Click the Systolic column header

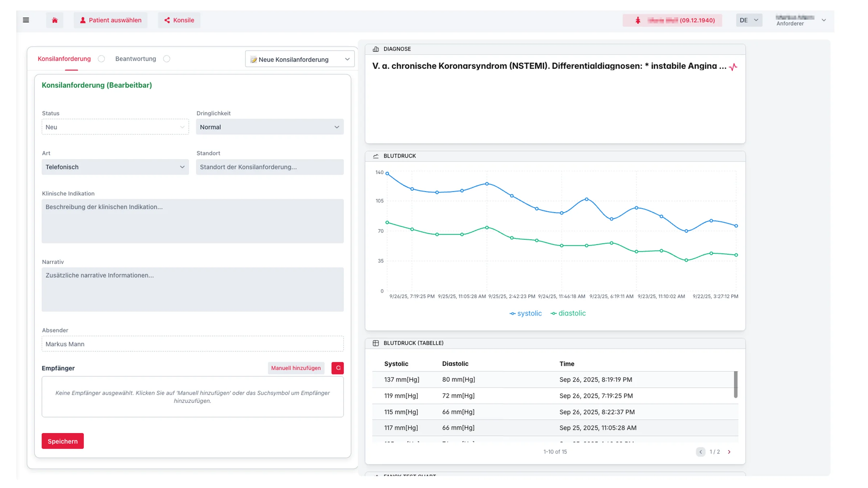[396, 364]
